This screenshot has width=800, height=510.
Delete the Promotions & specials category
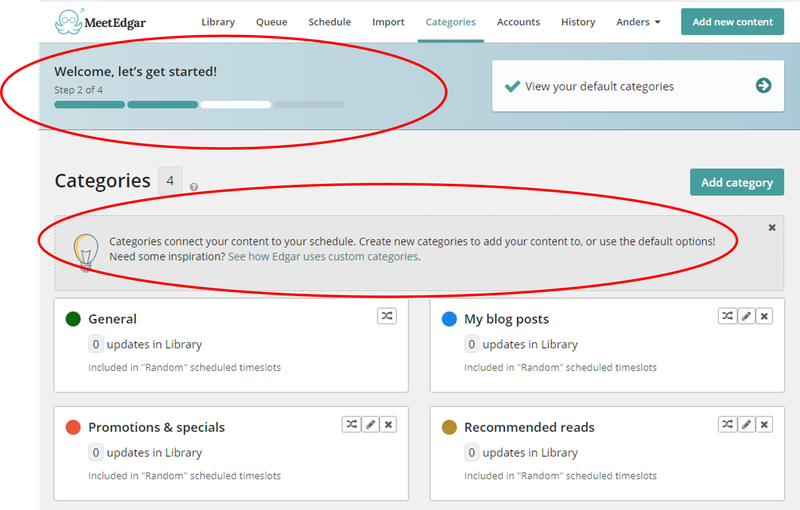coord(388,424)
